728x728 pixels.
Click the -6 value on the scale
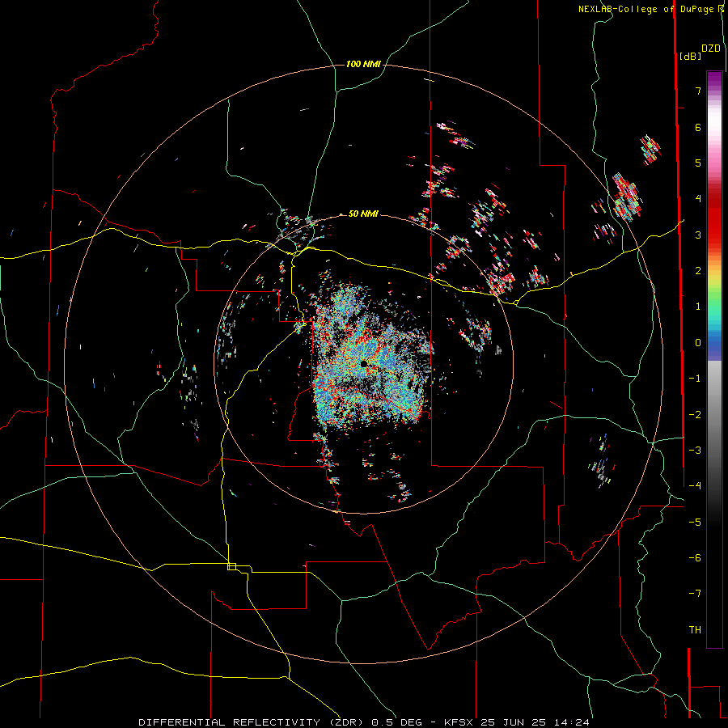tap(695, 558)
